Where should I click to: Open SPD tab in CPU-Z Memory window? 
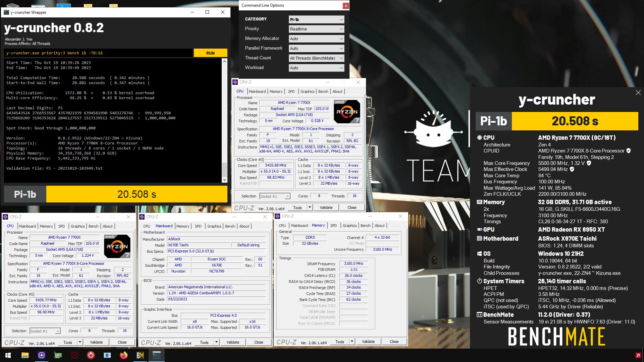pyautogui.click(x=333, y=226)
